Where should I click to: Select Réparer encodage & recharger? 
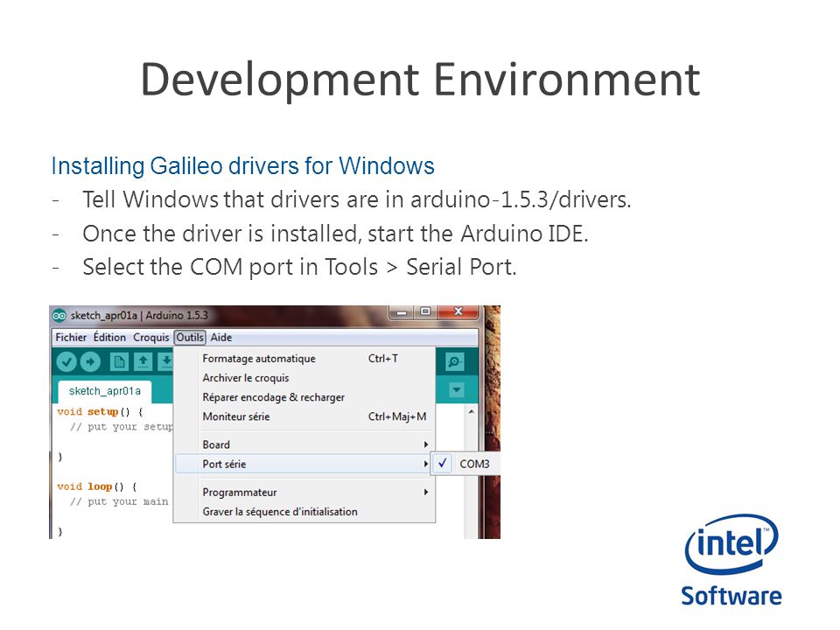click(304, 397)
